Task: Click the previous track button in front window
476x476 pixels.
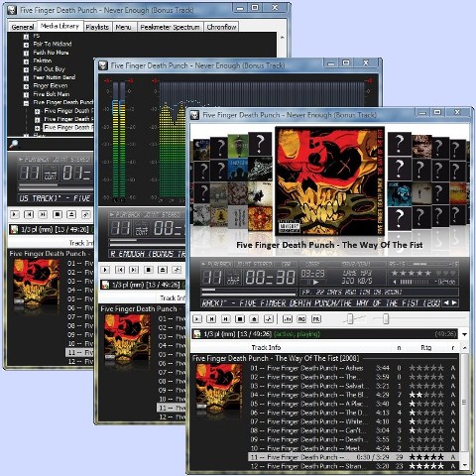Action: pyautogui.click(x=211, y=319)
